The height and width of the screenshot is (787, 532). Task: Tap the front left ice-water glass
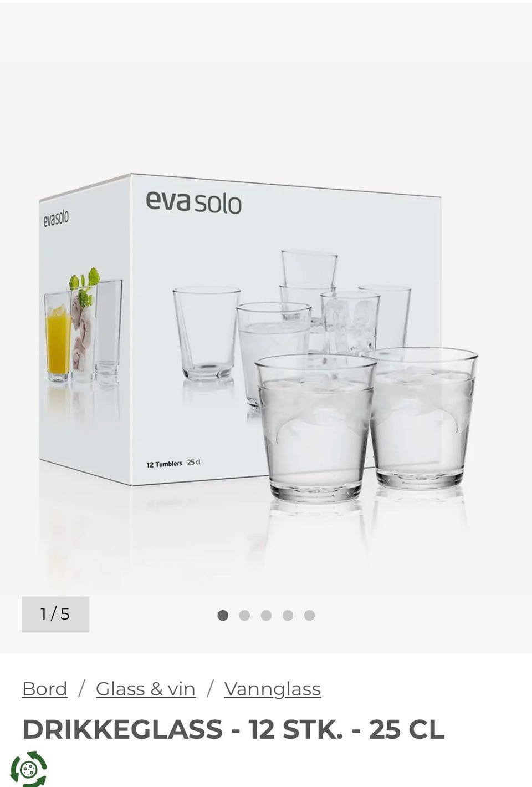tap(314, 428)
